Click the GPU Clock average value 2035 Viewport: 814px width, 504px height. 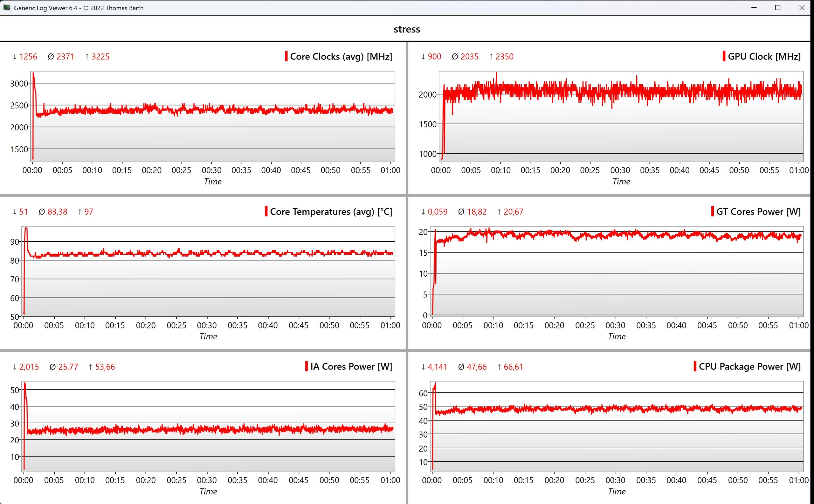469,56
